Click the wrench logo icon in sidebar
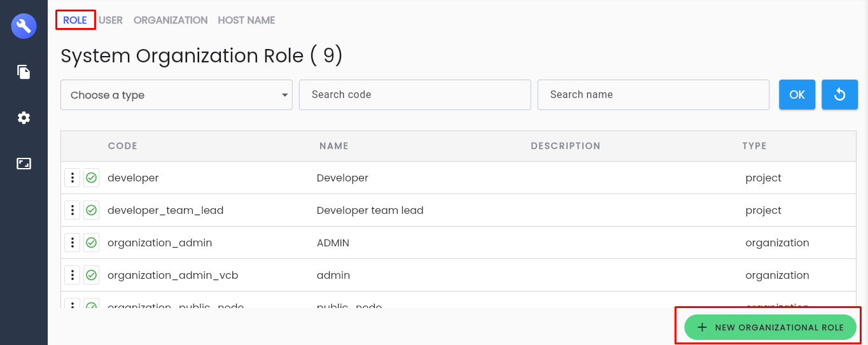This screenshot has width=868, height=345. click(24, 26)
